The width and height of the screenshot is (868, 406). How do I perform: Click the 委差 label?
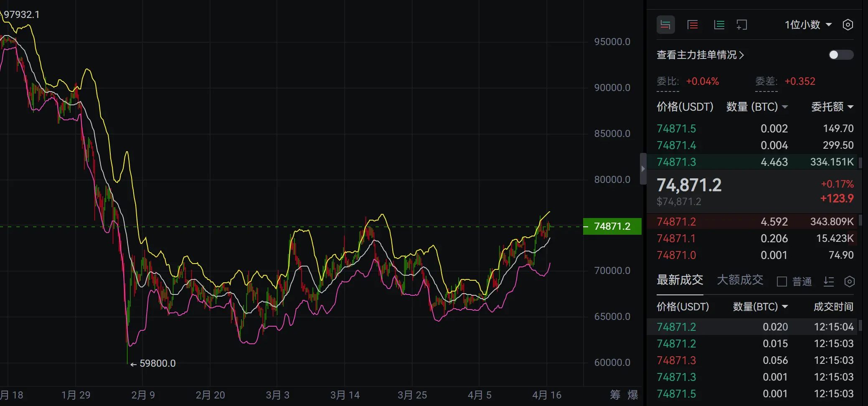point(766,81)
